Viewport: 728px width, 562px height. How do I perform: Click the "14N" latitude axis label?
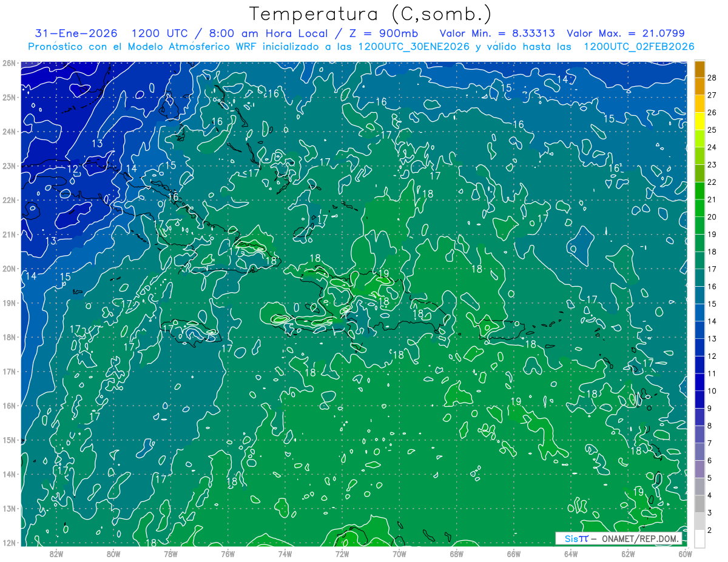click(8, 474)
